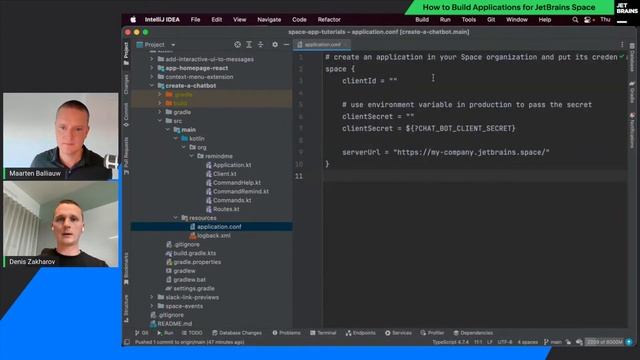This screenshot has width=640, height=360.
Task: Open the Tools menu
Action: (469, 20)
